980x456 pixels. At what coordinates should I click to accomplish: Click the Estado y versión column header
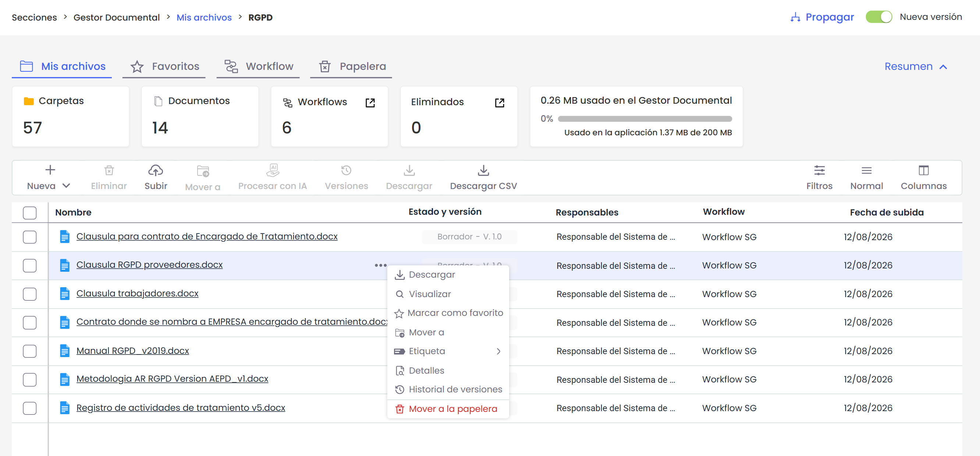pos(445,212)
